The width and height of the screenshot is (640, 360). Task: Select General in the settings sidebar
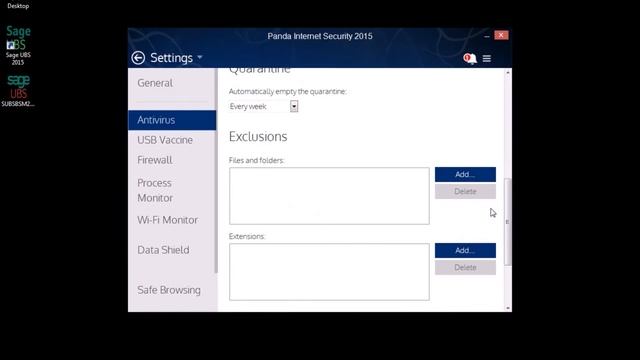pos(155,83)
